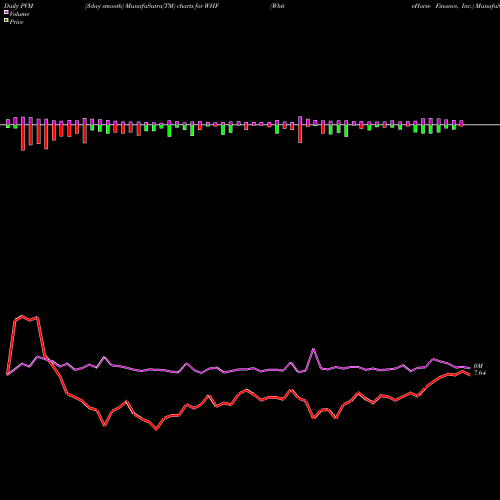This screenshot has width=500, height=500.
Task: Click the '7.64' price value label
Action: click(x=480, y=373)
